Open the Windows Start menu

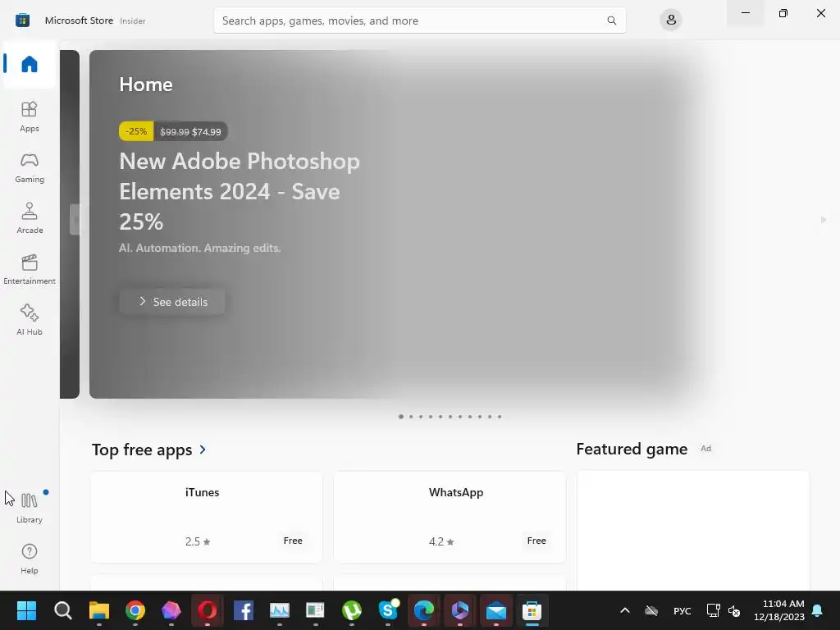pyautogui.click(x=26, y=610)
